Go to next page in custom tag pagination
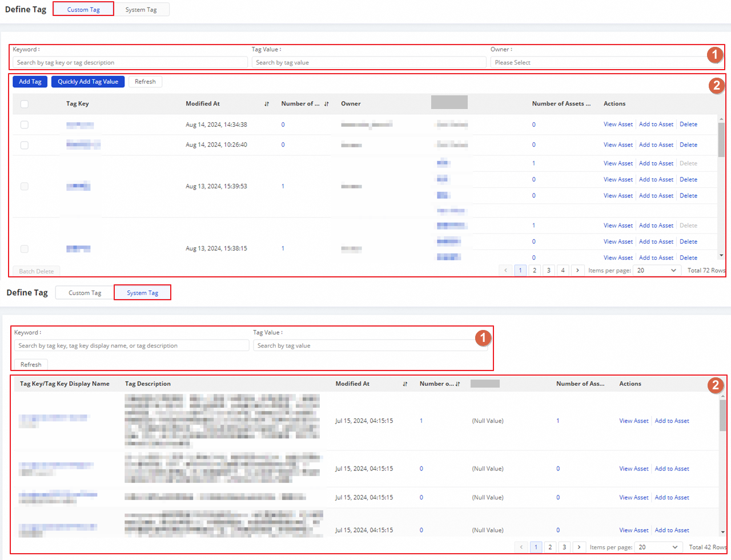The image size is (731, 560). pyautogui.click(x=577, y=271)
